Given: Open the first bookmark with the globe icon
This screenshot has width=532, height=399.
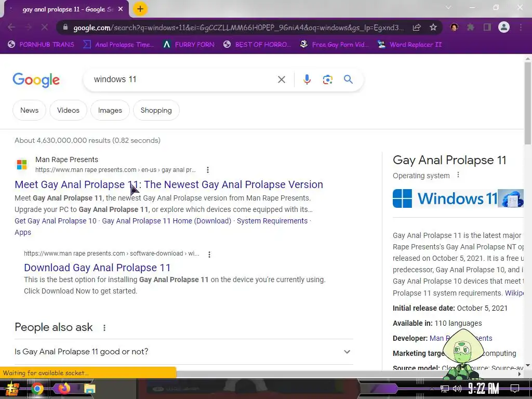Looking at the screenshot, I should pos(41,45).
